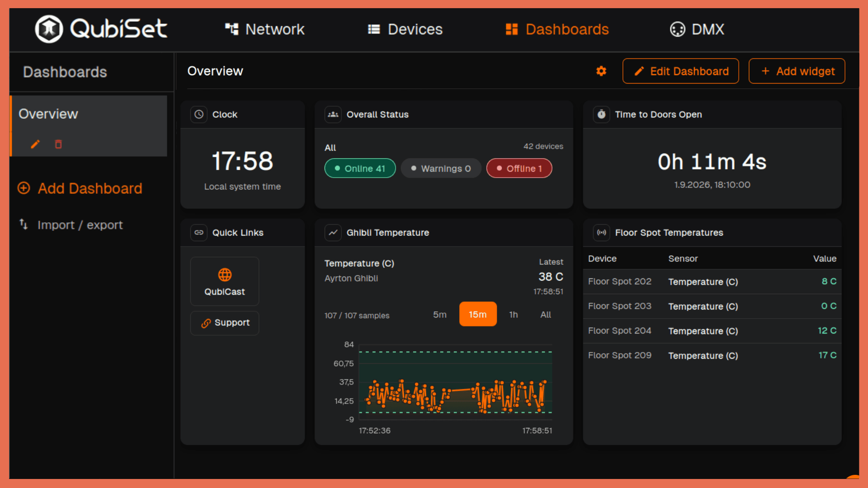
Task: Click the Floor Spot Temperatures sensor icon
Action: pos(602,232)
